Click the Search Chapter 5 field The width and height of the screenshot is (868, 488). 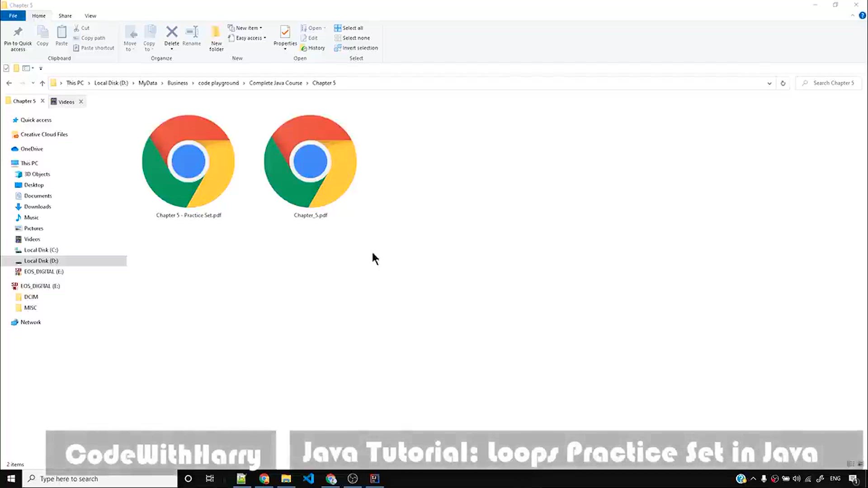click(828, 83)
